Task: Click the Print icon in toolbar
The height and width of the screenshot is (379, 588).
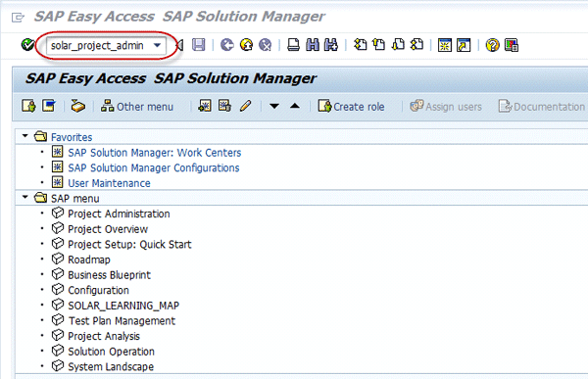Action: pyautogui.click(x=293, y=45)
